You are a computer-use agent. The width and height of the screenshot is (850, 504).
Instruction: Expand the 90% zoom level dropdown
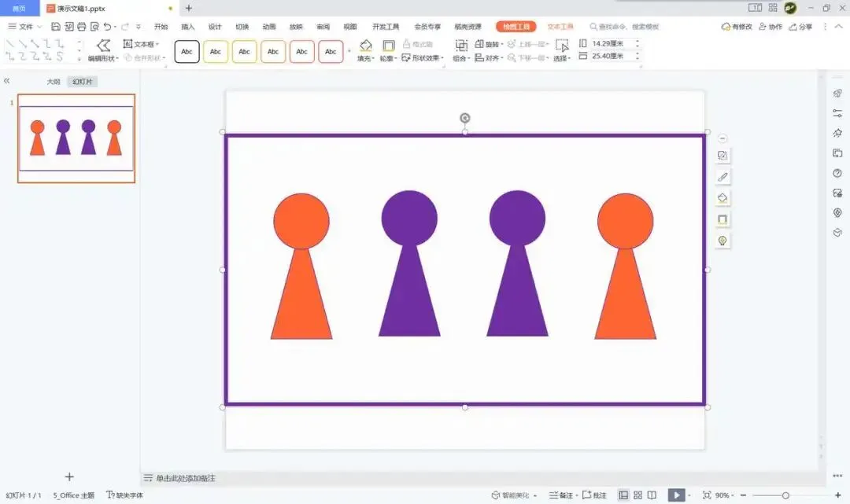tap(724, 495)
